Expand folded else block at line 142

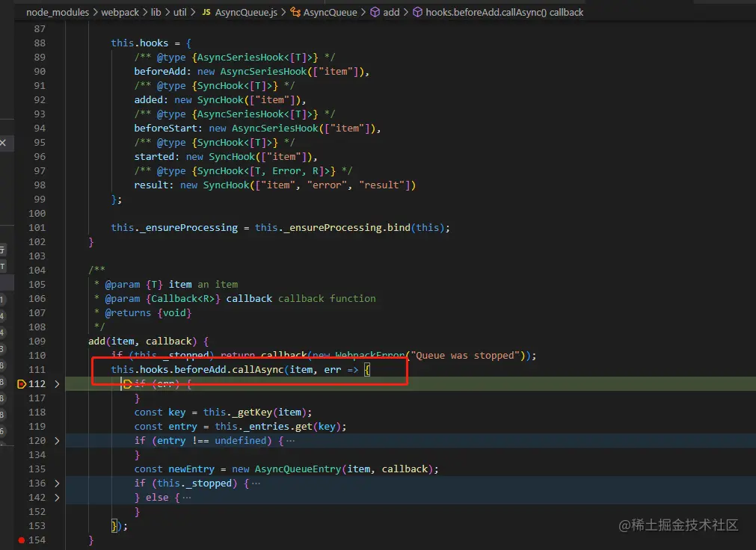point(57,498)
